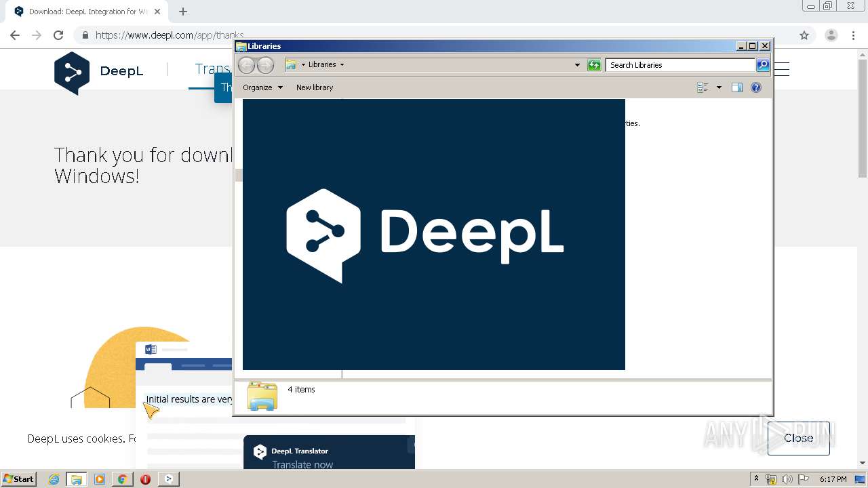Click the forward arrow in Libraries window
This screenshot has width=868, height=488.
click(265, 65)
